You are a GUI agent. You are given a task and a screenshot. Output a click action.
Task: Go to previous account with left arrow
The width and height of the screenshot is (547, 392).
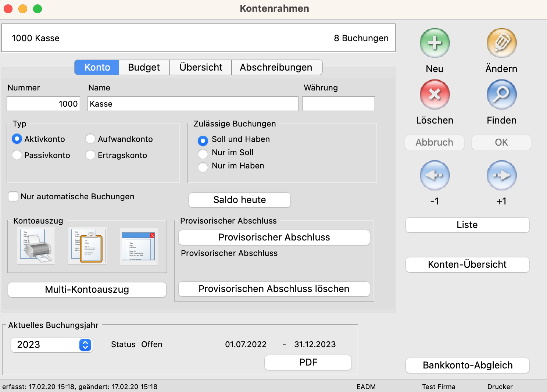coord(435,175)
